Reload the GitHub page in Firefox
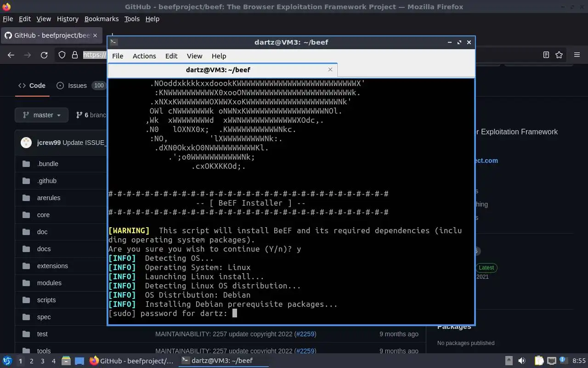This screenshot has height=368, width=588. tap(44, 55)
